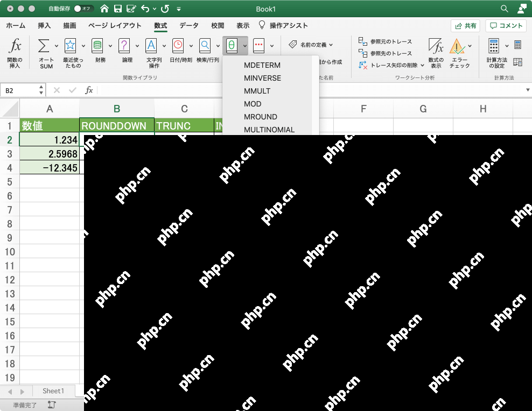Image resolution: width=532 pixels, height=411 pixels.
Task: Expand the Date/Time dropdown arrow
Action: (x=191, y=46)
